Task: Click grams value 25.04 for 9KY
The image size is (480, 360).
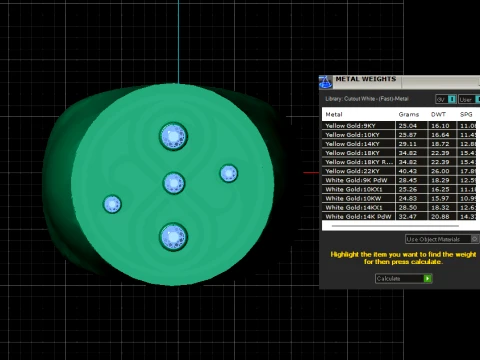Action: [x=408, y=126]
